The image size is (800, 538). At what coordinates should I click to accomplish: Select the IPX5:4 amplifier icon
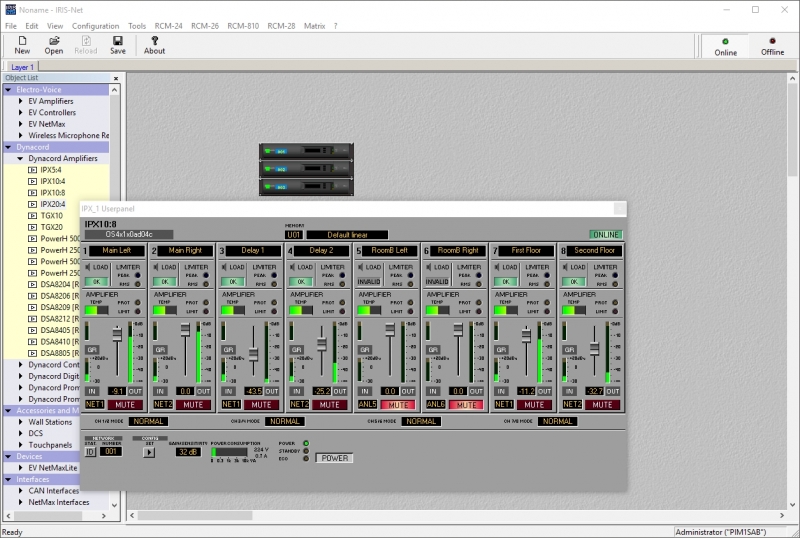click(32, 170)
